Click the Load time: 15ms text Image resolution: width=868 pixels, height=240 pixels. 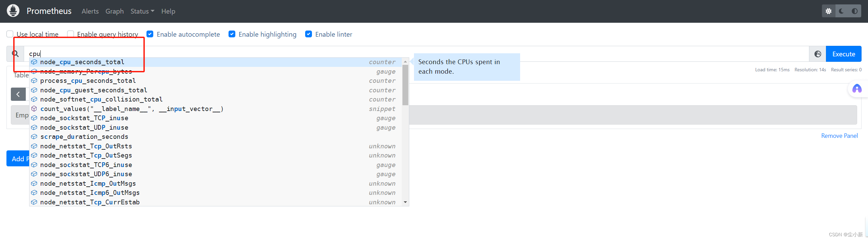click(x=772, y=70)
